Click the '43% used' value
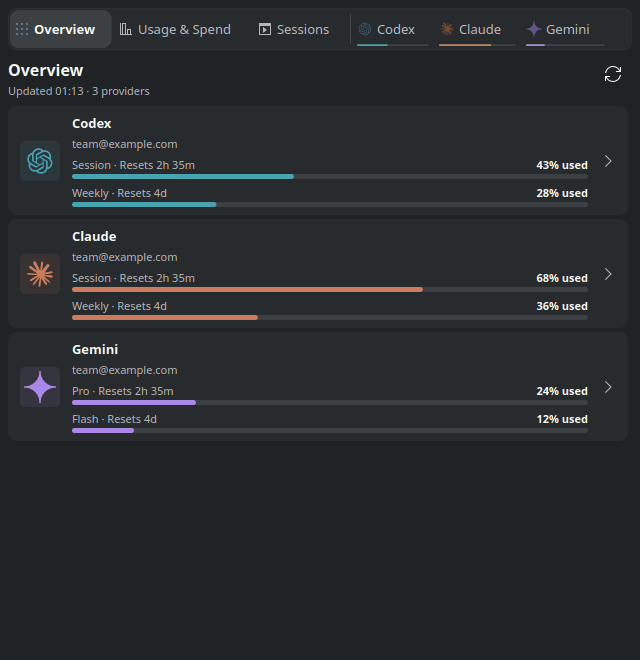This screenshot has height=660, width=640. [562, 165]
